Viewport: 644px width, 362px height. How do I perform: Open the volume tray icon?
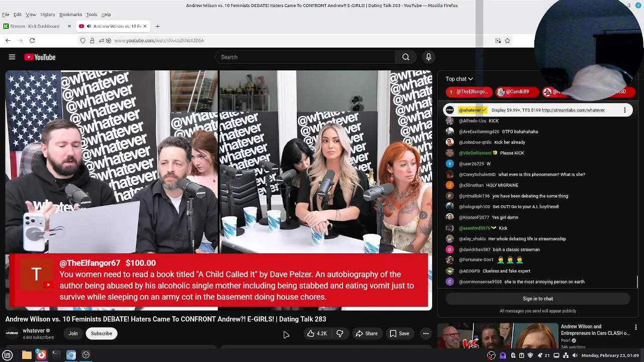(575, 355)
